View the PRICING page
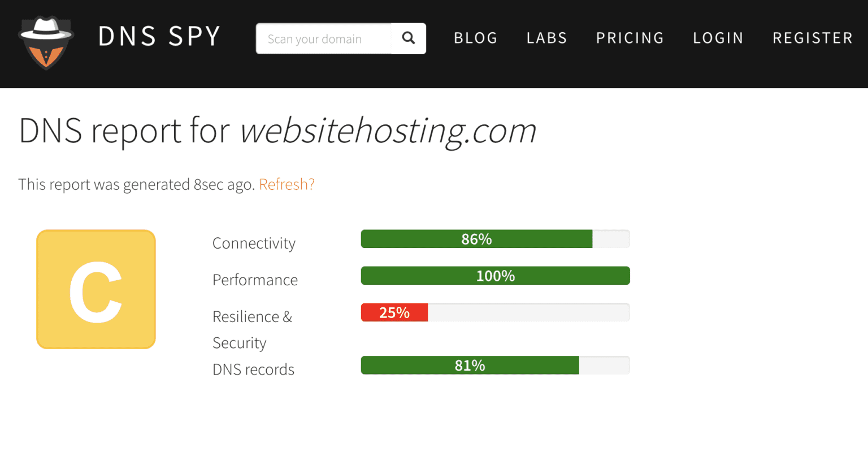The image size is (868, 474). pos(630,38)
